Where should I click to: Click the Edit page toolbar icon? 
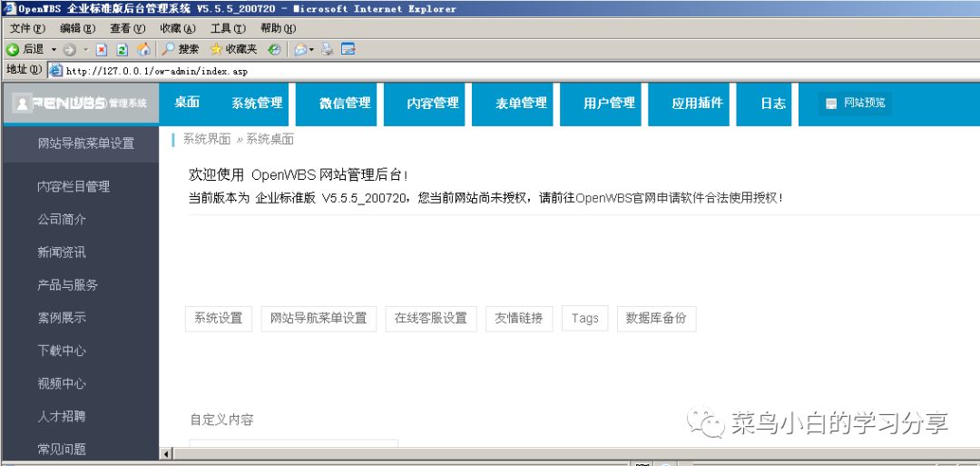pos(348,49)
